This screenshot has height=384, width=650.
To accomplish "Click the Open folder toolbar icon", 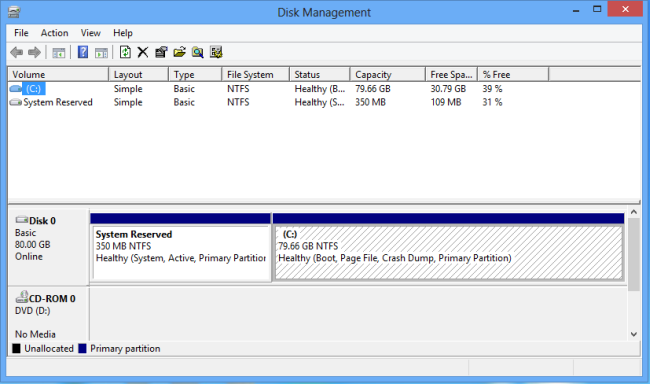I will pyautogui.click(x=179, y=52).
